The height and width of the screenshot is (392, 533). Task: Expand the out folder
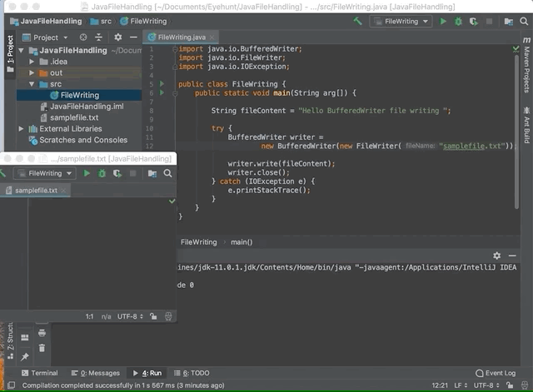32,73
